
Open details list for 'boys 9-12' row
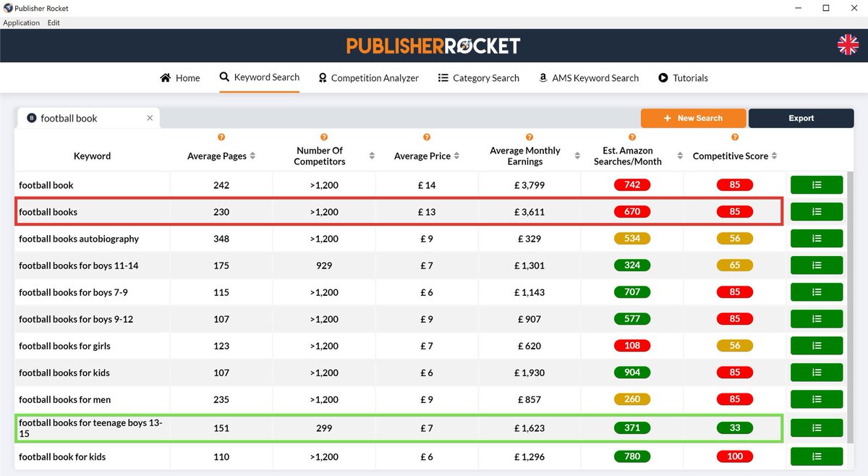click(x=817, y=319)
